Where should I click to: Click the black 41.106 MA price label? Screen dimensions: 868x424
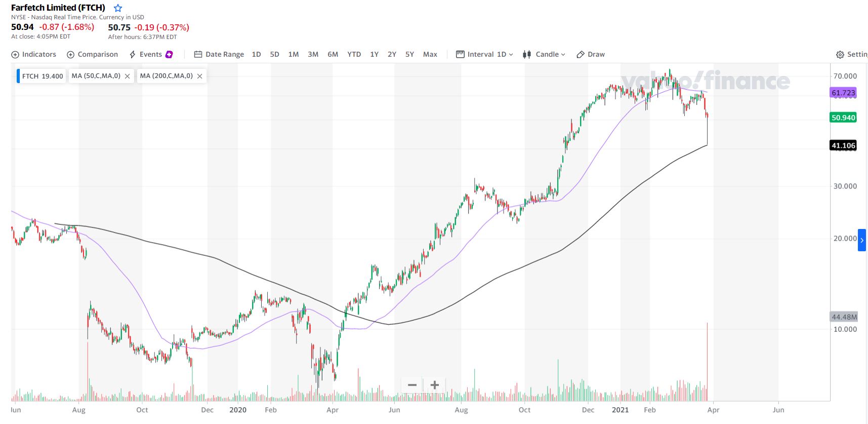coord(843,145)
